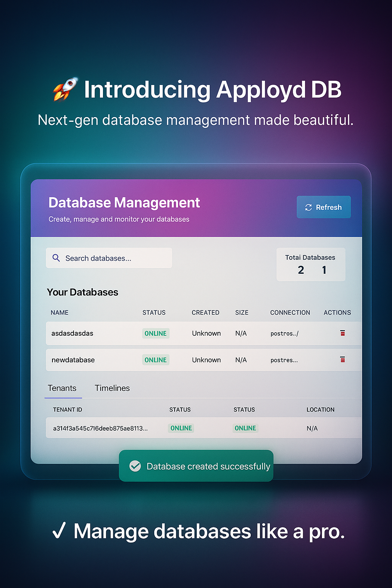Delete the asdasdasdas database via trash icon
The image size is (392, 588).
[343, 333]
